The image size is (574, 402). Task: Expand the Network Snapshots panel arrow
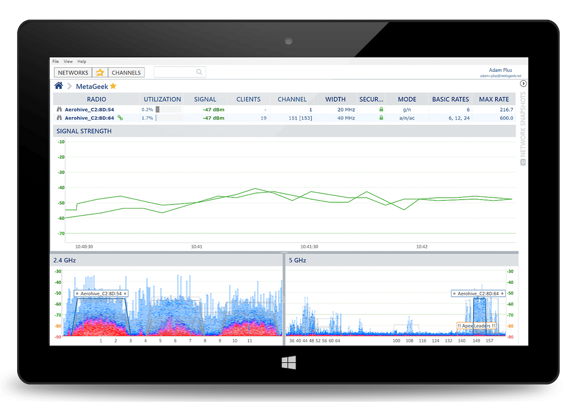pyautogui.click(x=523, y=83)
